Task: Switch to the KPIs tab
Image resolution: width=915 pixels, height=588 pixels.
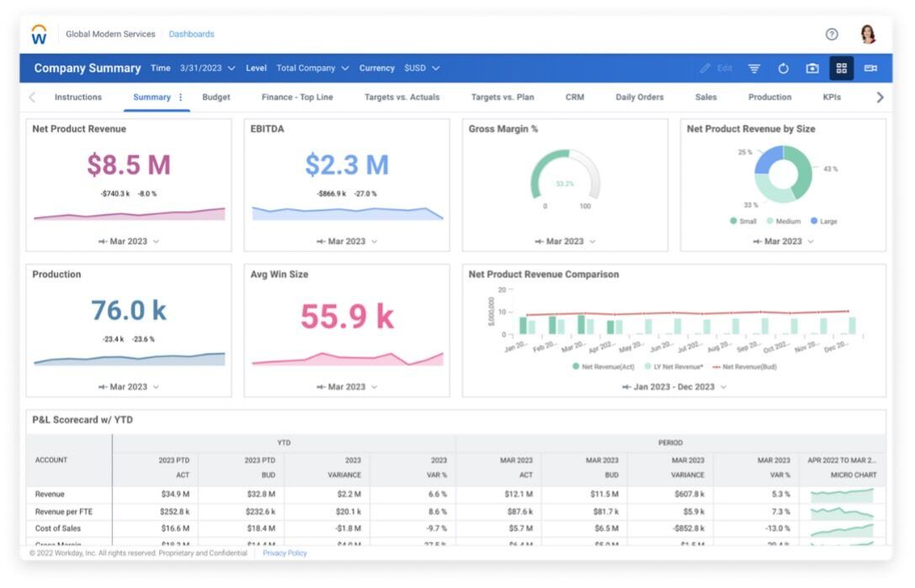Action: coord(832,98)
